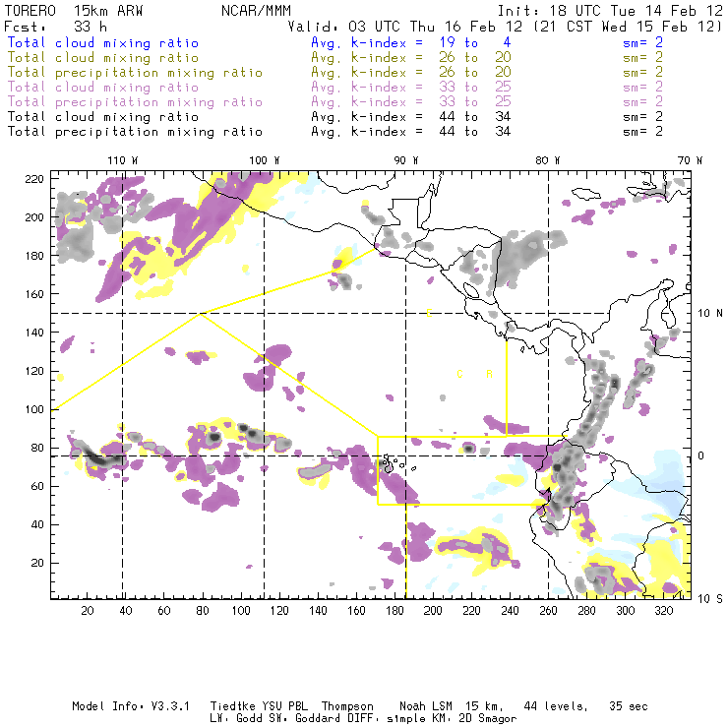Select the '320' tick label on horizontal axis
Image resolution: width=728 pixels, height=728 pixels.
click(x=663, y=611)
